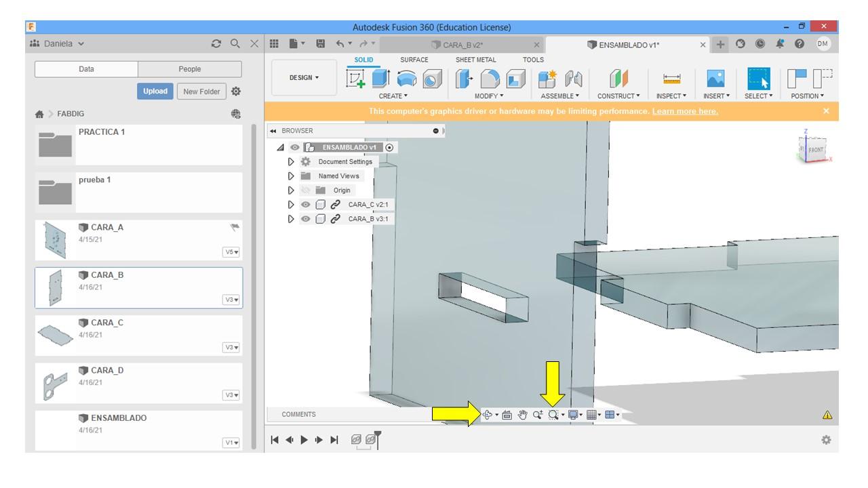Screen dimensions: 868x488
Task: Hide the CARA_B v3:1 component
Action: coord(305,219)
